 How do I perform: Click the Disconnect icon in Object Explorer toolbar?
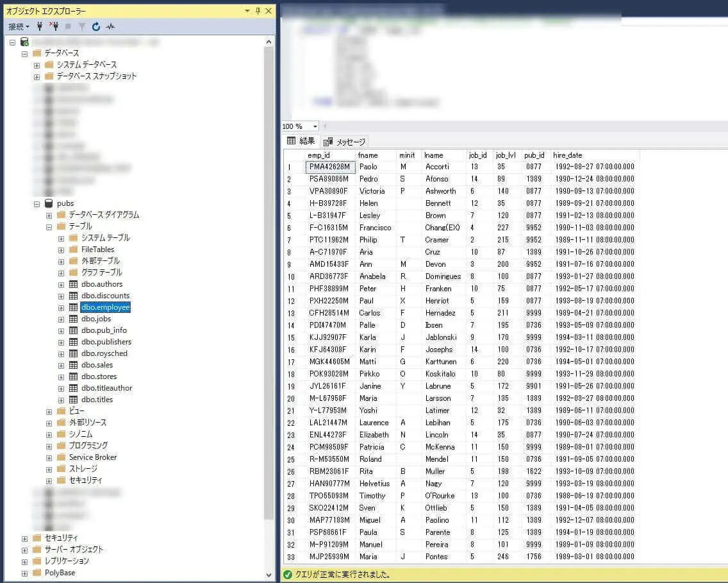click(x=54, y=26)
